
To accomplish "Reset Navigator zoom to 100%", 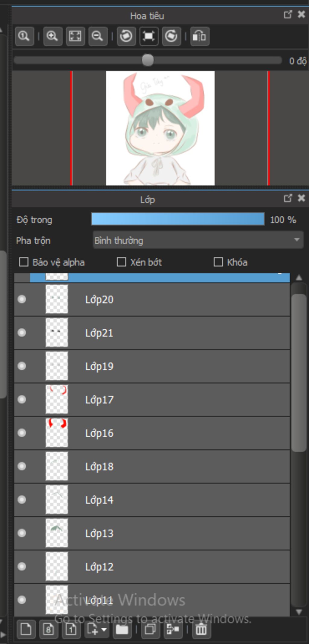I will [24, 36].
